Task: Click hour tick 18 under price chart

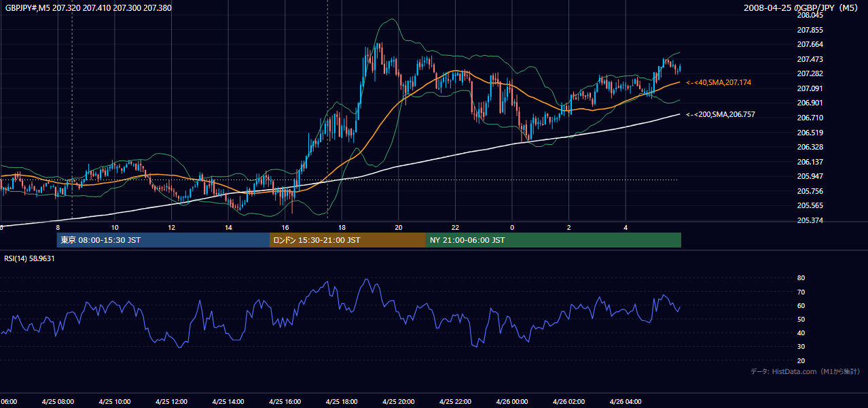Action: click(x=342, y=227)
